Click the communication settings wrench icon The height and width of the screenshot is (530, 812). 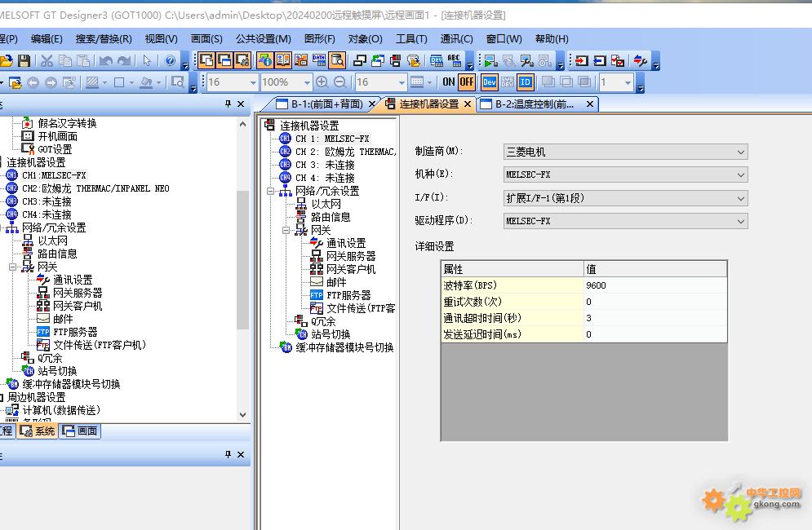tap(641, 60)
